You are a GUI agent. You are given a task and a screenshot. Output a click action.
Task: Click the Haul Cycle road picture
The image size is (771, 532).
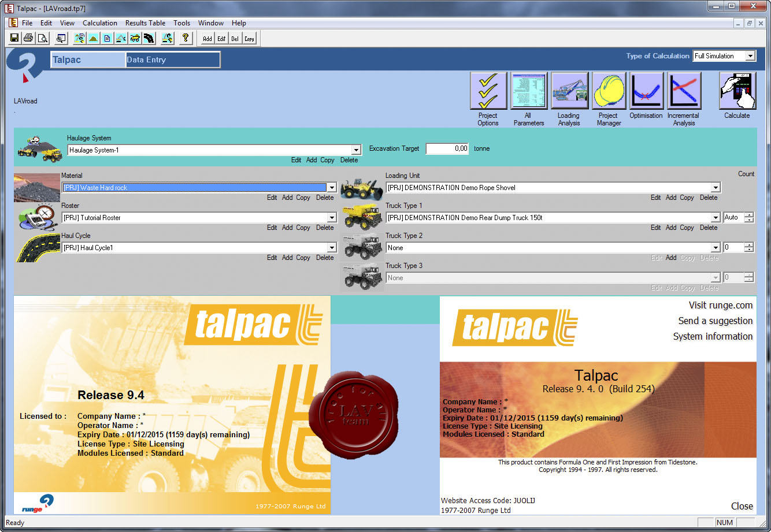click(37, 248)
